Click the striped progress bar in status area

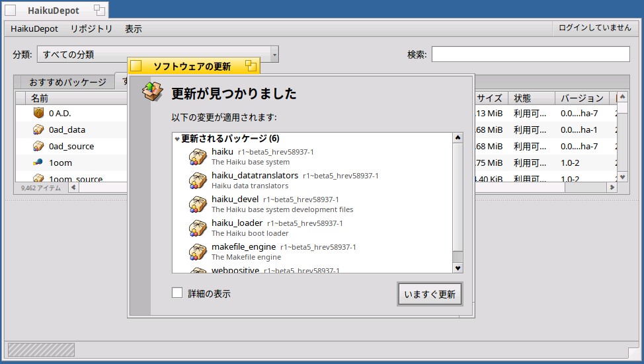click(x=42, y=349)
